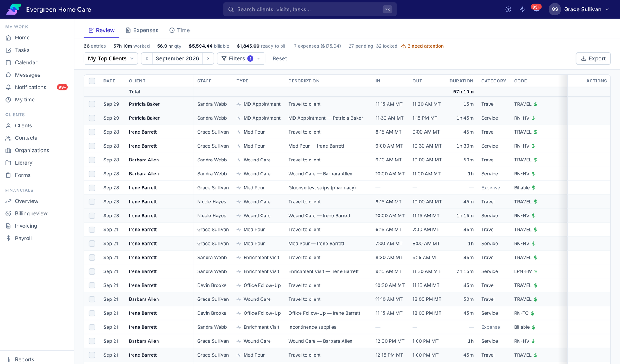
Task: Click the 7 expenses ($175.94) summary
Action: (317, 46)
